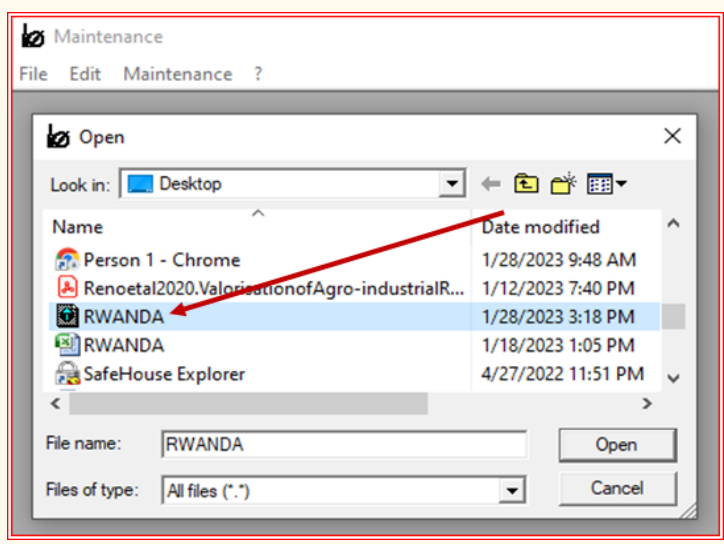Click the icon of RWANDA dated 1/28/2023

pos(67,316)
